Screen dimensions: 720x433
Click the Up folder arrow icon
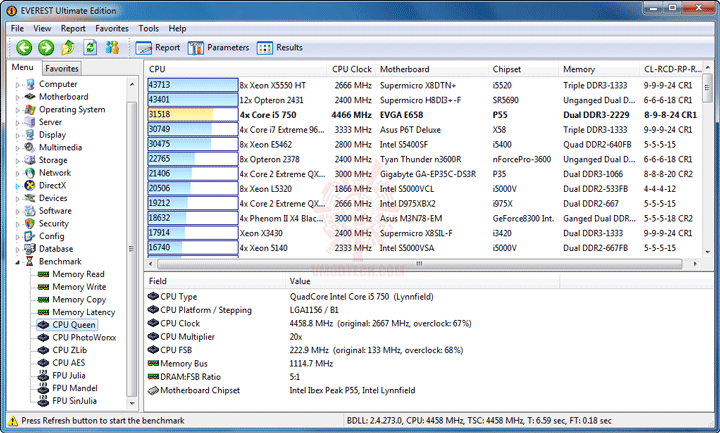click(68, 47)
